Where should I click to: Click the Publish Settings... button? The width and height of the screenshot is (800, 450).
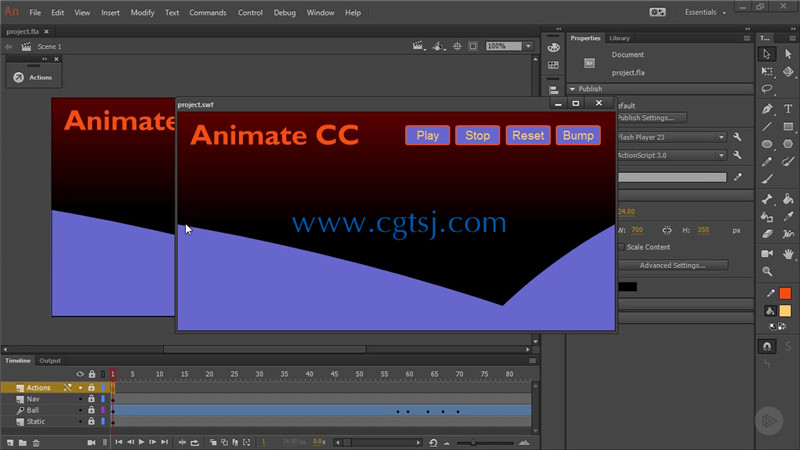(x=651, y=118)
